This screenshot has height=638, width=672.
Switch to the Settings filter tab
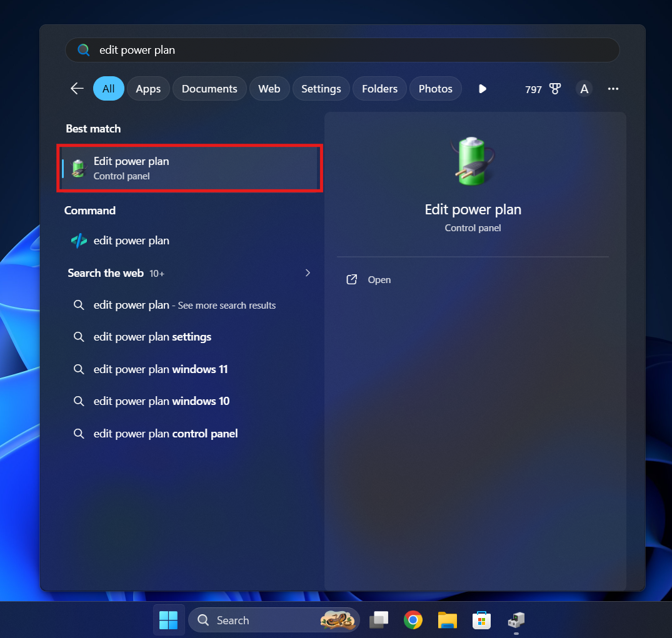[x=321, y=89]
